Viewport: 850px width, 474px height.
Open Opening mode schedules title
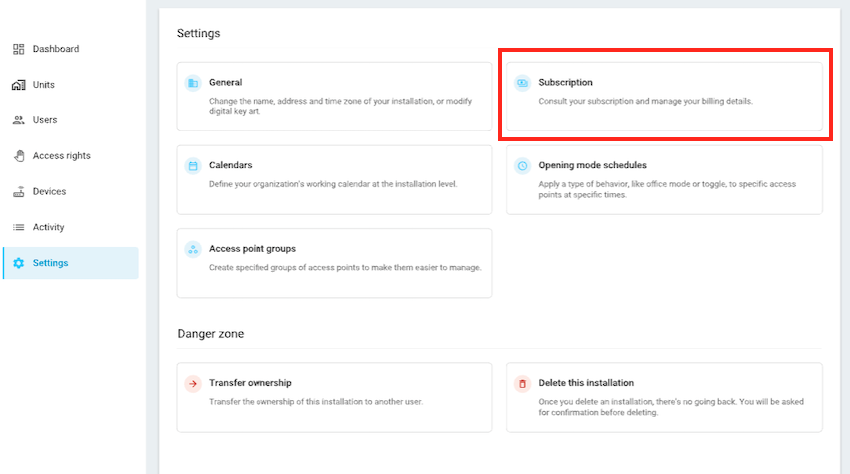click(593, 165)
